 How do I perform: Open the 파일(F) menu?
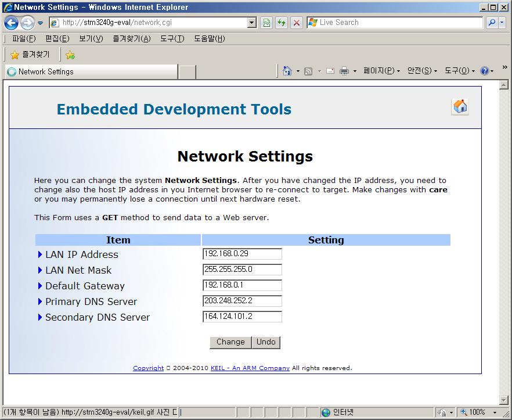(24, 39)
